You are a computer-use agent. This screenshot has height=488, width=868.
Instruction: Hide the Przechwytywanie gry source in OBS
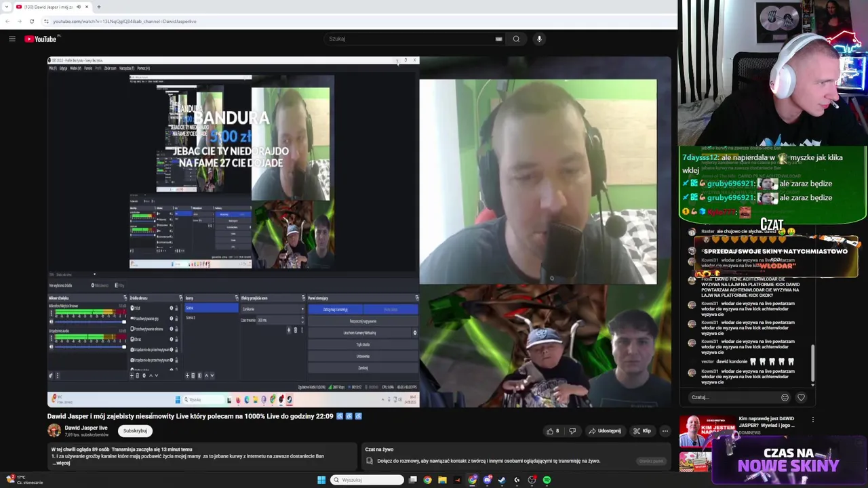click(x=172, y=319)
